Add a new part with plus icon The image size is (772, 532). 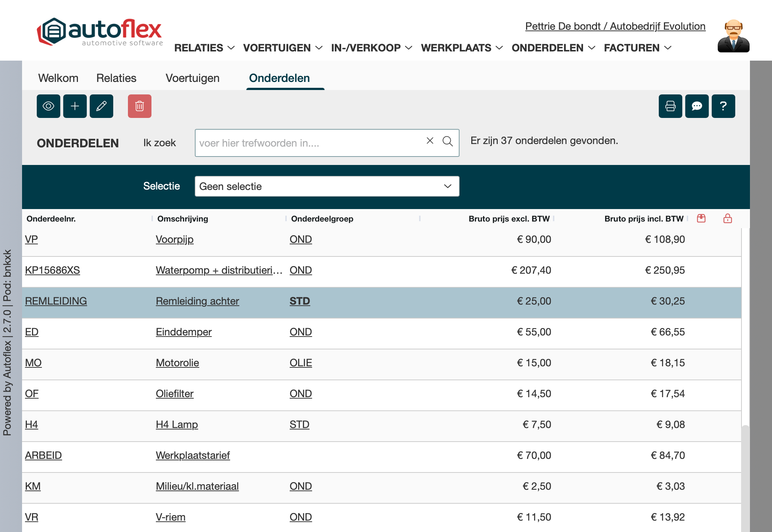[75, 106]
